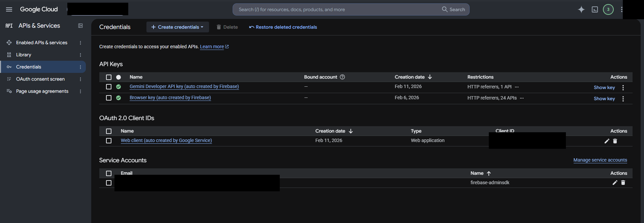Delete the Web client OAuth entry

pyautogui.click(x=615, y=141)
